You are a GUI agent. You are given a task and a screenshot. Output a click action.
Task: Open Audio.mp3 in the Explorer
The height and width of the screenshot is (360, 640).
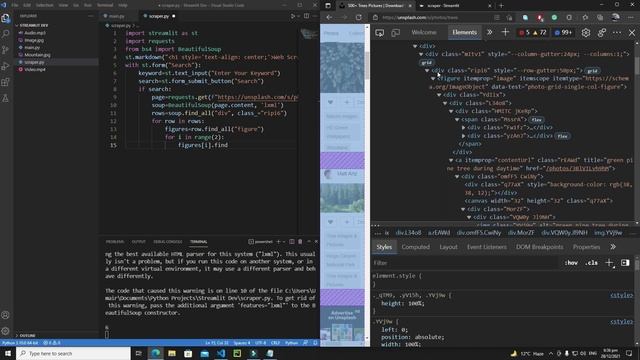35,33
